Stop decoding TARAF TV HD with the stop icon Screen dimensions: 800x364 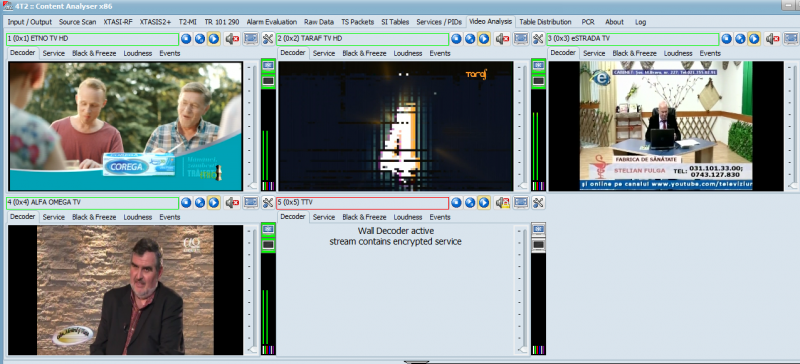457,39
